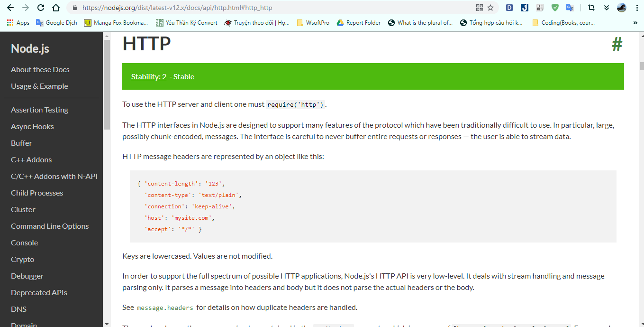Bookmark this page with the star icon

pyautogui.click(x=490, y=8)
